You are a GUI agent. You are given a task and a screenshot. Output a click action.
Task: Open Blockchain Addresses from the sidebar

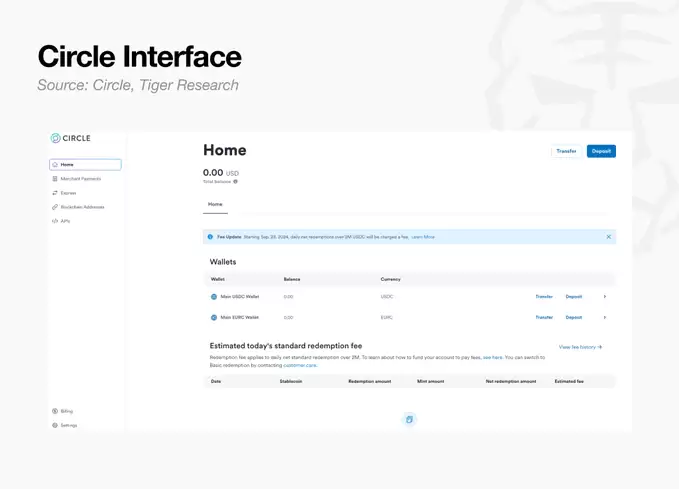78,207
